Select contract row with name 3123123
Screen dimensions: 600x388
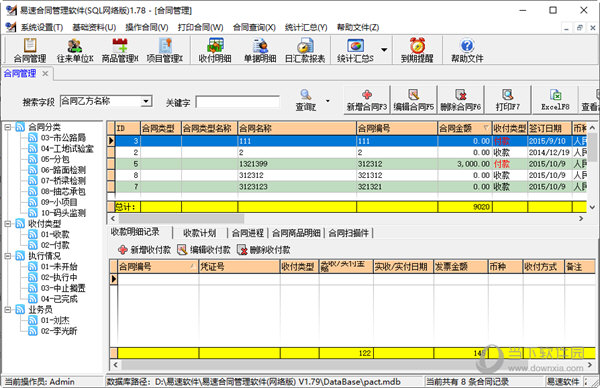point(351,187)
